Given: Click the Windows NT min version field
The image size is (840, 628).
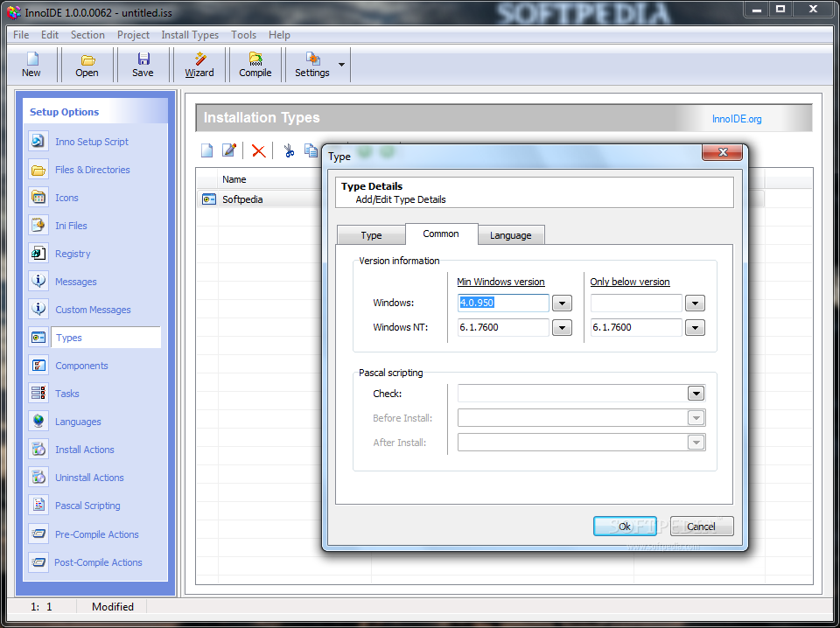Looking at the screenshot, I should pos(504,328).
